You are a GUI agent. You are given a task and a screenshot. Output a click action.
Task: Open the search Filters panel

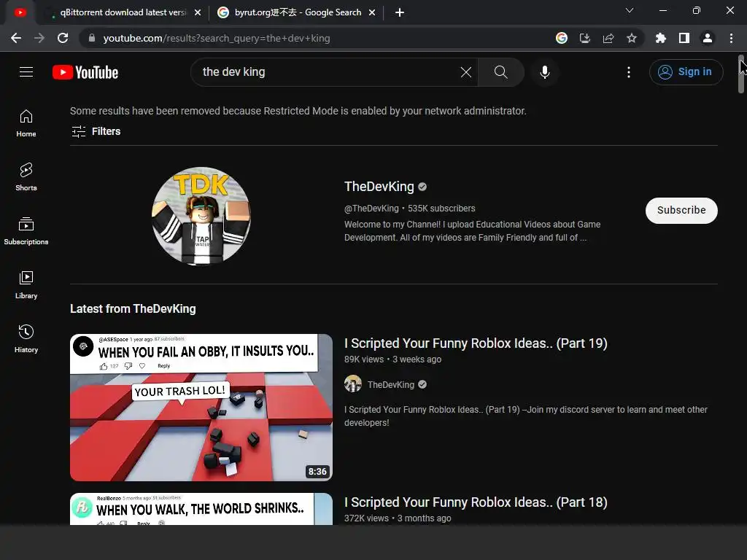click(x=96, y=131)
